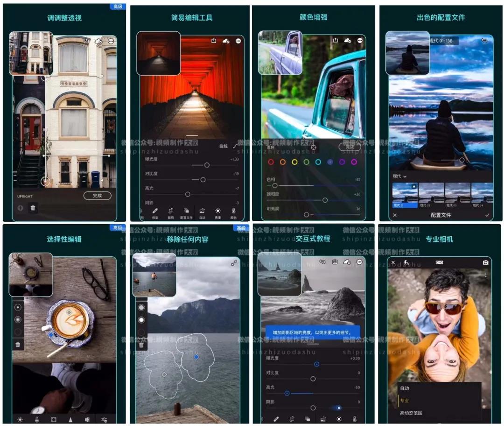
Task: Cancel profile selection with X beside 配置文件
Action: point(395,215)
